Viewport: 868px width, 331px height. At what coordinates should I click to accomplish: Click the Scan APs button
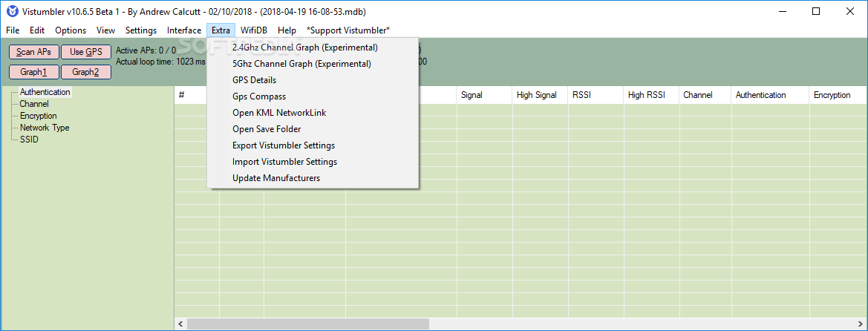(x=33, y=52)
